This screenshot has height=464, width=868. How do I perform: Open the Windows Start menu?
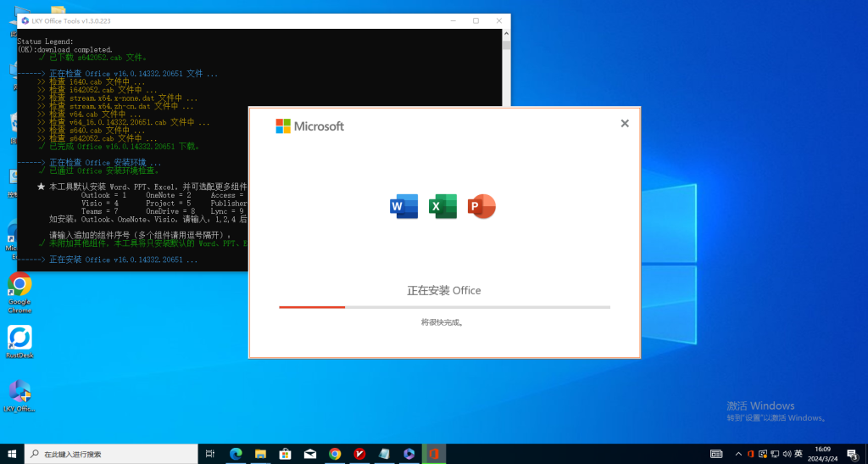[x=12, y=454]
